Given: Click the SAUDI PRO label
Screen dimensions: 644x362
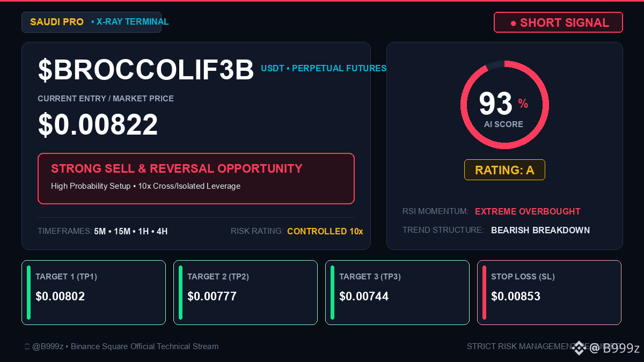Looking at the screenshot, I should tap(57, 22).
